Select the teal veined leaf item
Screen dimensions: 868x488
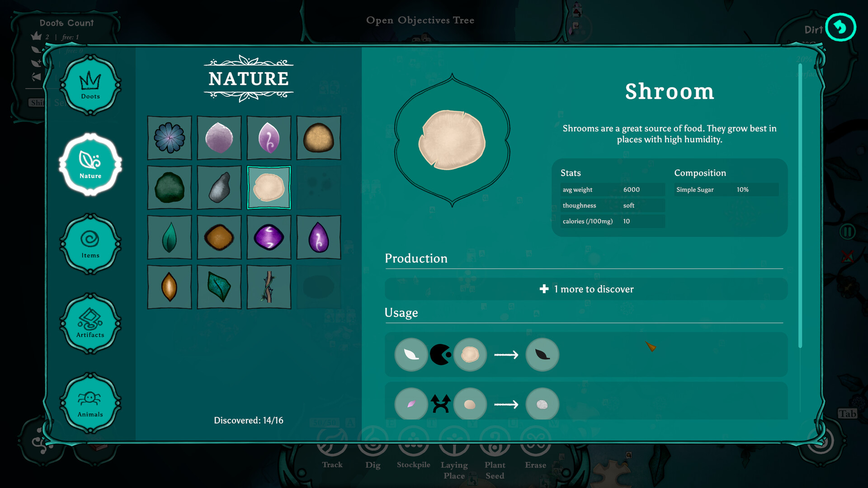coord(219,287)
